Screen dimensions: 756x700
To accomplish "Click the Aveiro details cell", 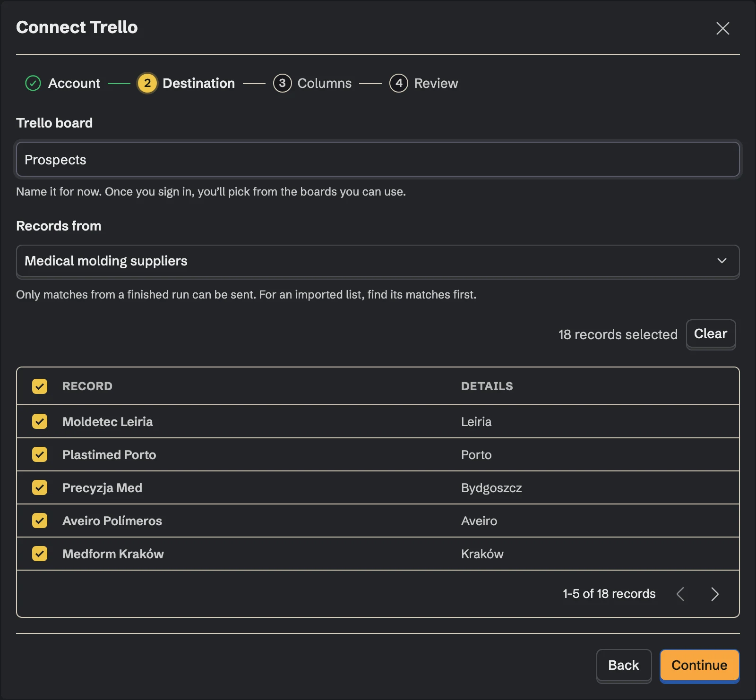I will pos(479,521).
